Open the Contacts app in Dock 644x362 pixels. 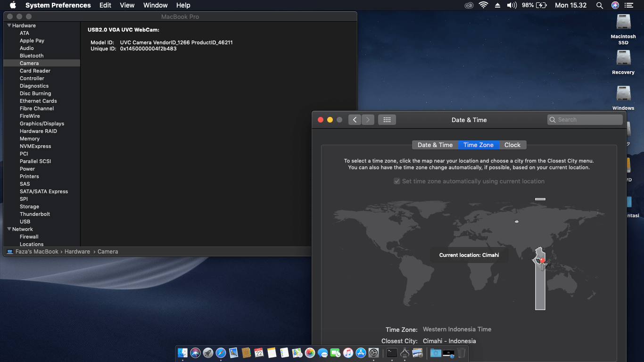point(246,353)
